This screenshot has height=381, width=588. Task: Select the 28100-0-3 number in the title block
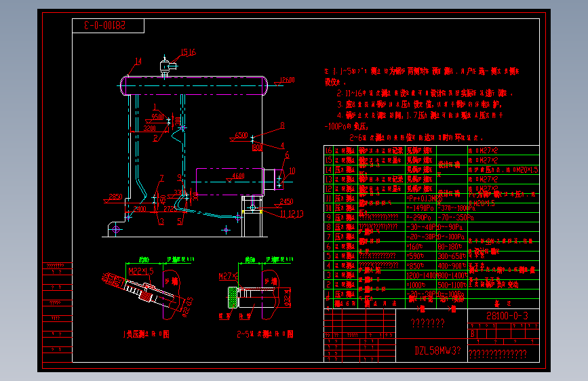(x=507, y=316)
